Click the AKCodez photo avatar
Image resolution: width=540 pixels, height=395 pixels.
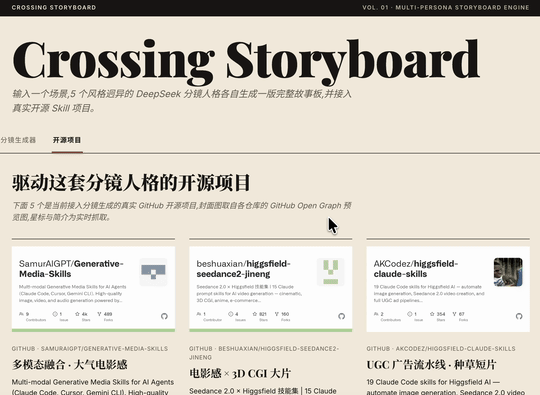point(508,272)
